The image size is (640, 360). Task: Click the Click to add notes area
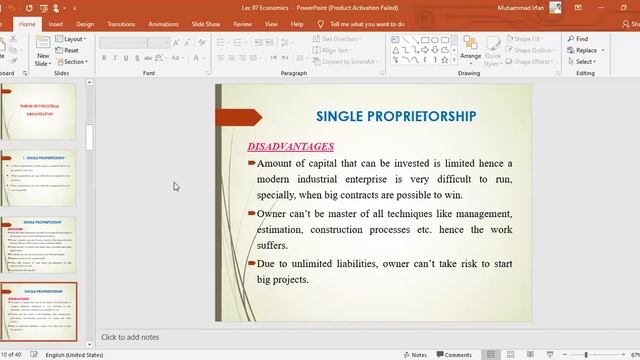click(x=130, y=337)
